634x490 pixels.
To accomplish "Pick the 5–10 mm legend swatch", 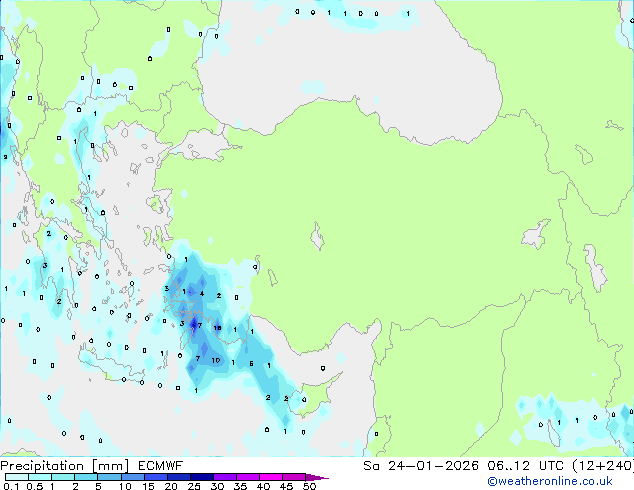I will pos(109,477).
